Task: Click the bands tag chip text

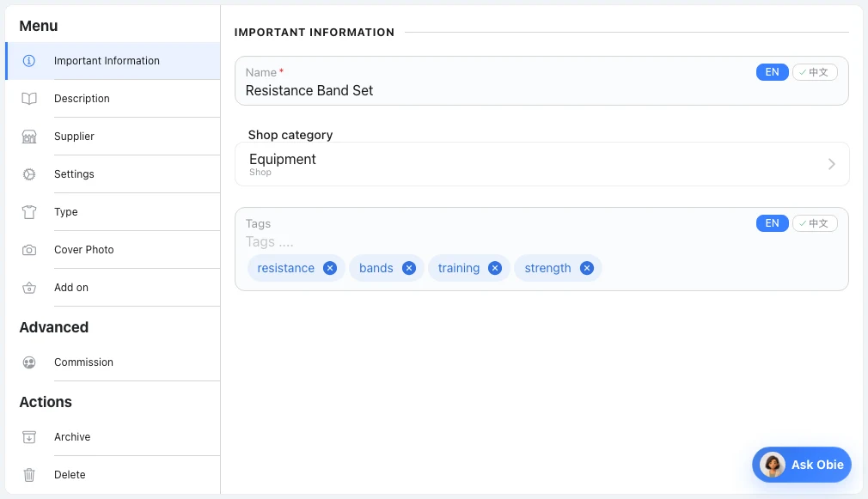Action: coord(376,268)
